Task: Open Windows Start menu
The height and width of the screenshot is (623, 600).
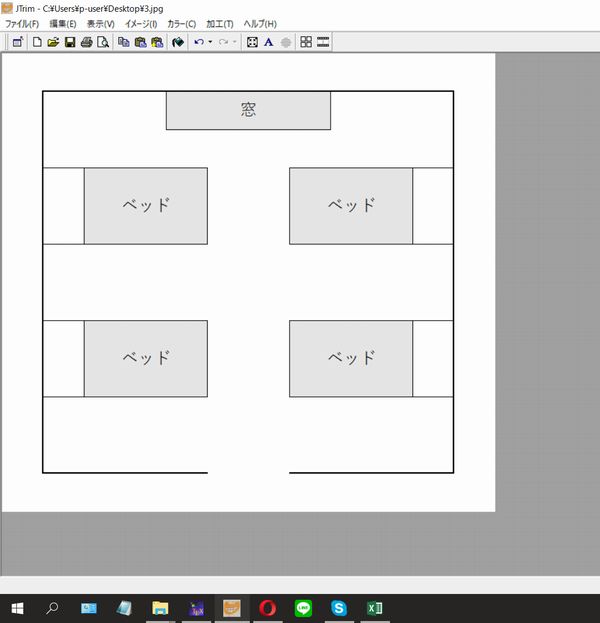Action: click(x=17, y=608)
